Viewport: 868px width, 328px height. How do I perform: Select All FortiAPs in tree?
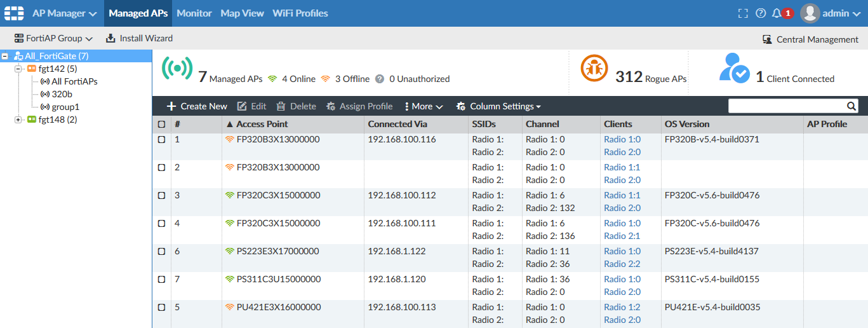pyautogui.click(x=74, y=81)
